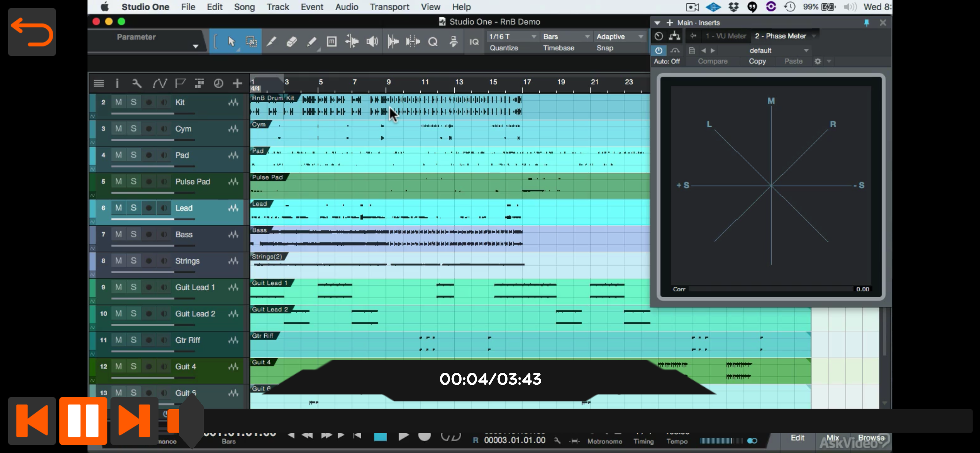Open the File menu
Screen dimensions: 980x453
(x=188, y=7)
